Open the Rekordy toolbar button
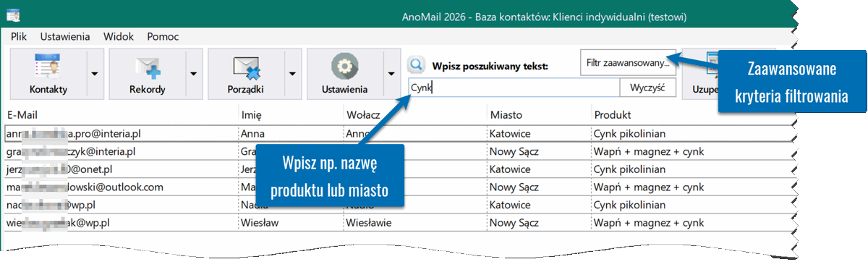The height and width of the screenshot is (275, 868). [148, 74]
